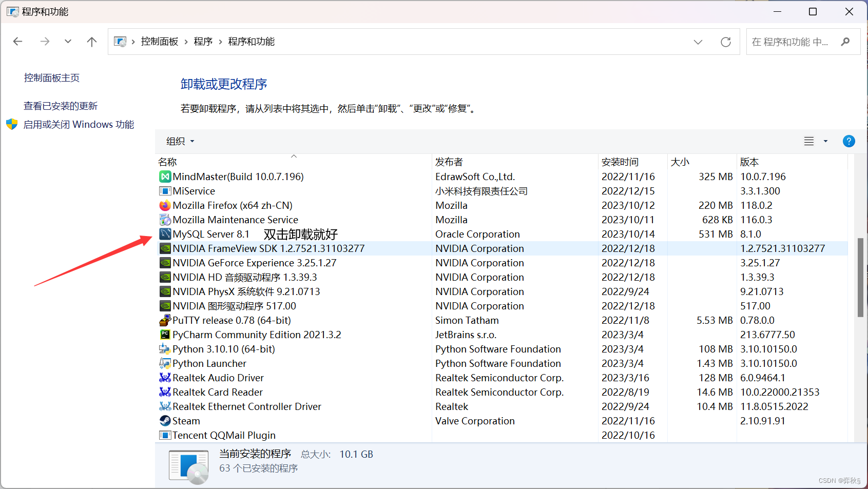Viewport: 868px width, 489px height.
Task: Open view options dropdown arrow
Action: 826,141
